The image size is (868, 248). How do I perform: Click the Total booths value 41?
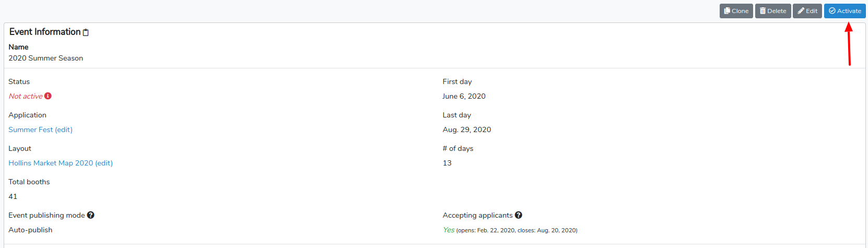tap(13, 196)
